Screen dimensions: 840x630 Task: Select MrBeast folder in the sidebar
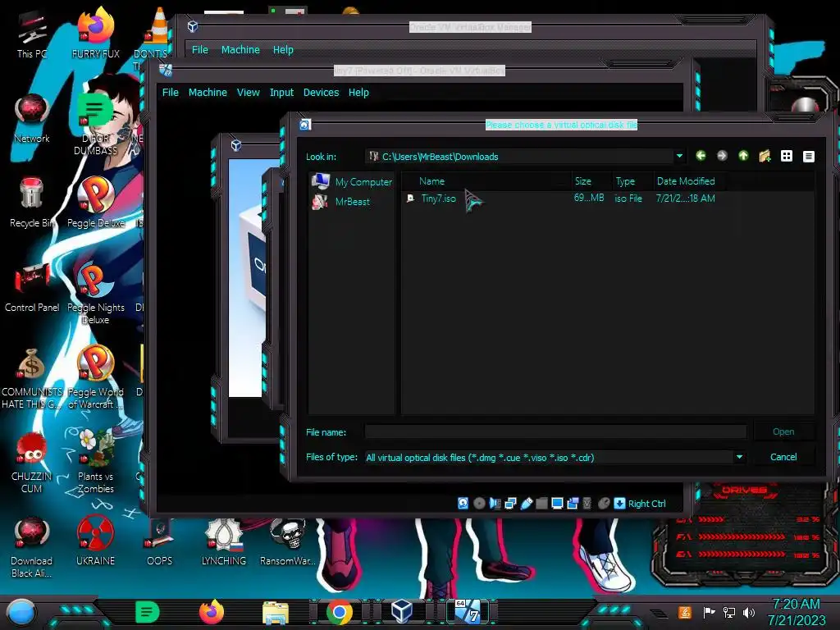click(x=341, y=202)
